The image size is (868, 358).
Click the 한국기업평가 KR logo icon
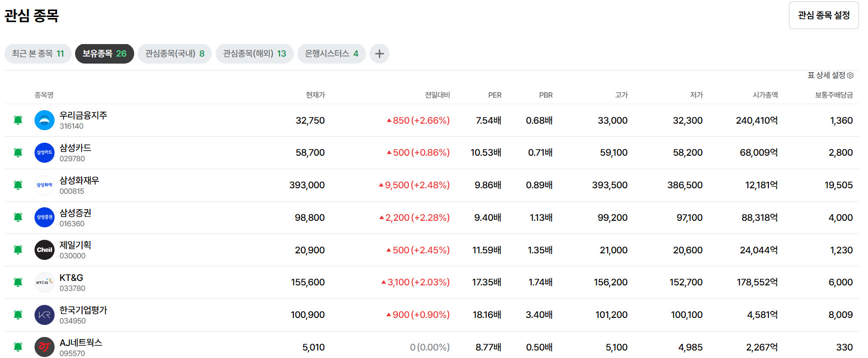(44, 315)
